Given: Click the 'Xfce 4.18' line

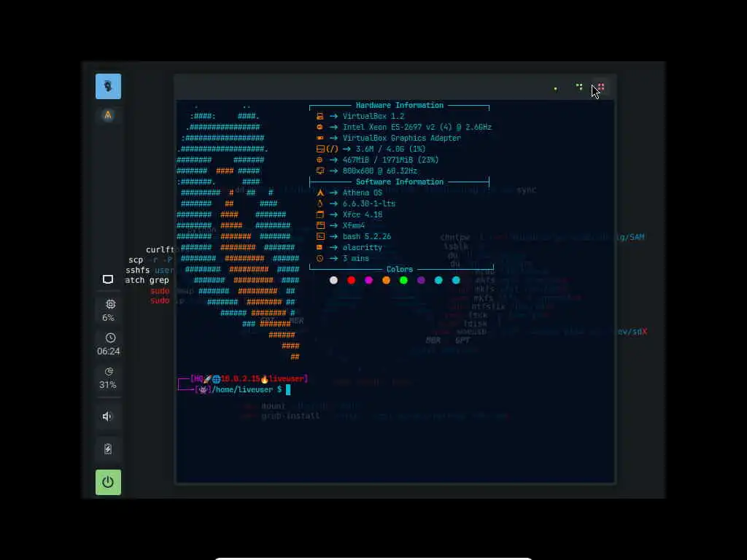Looking at the screenshot, I should click(362, 215).
